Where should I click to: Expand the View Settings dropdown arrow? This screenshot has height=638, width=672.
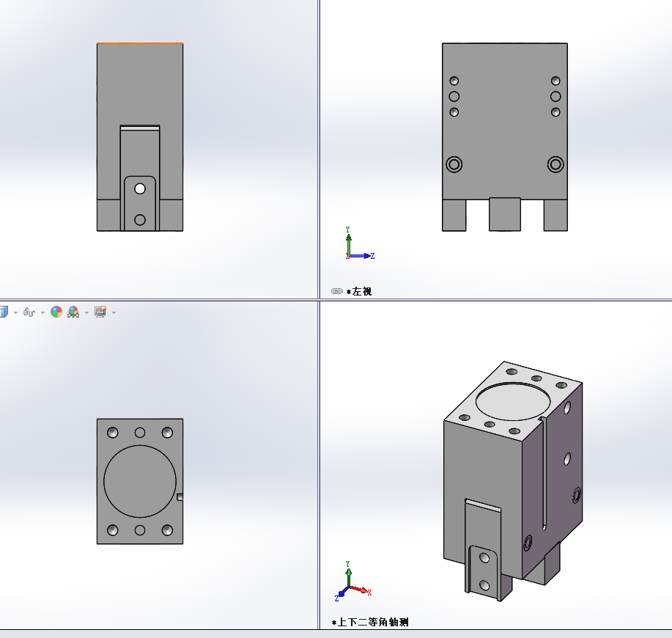click(114, 312)
